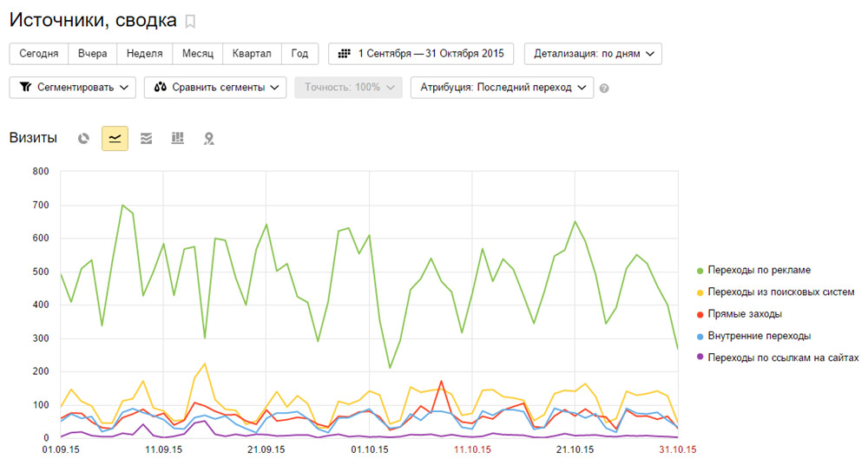Click the Визиты metric label
This screenshot has width=868, height=472.
click(33, 138)
